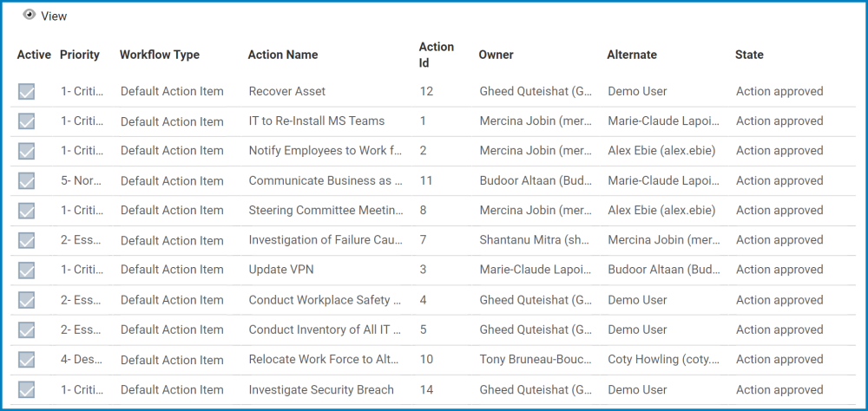
Task: Click the View eye icon
Action: [30, 15]
